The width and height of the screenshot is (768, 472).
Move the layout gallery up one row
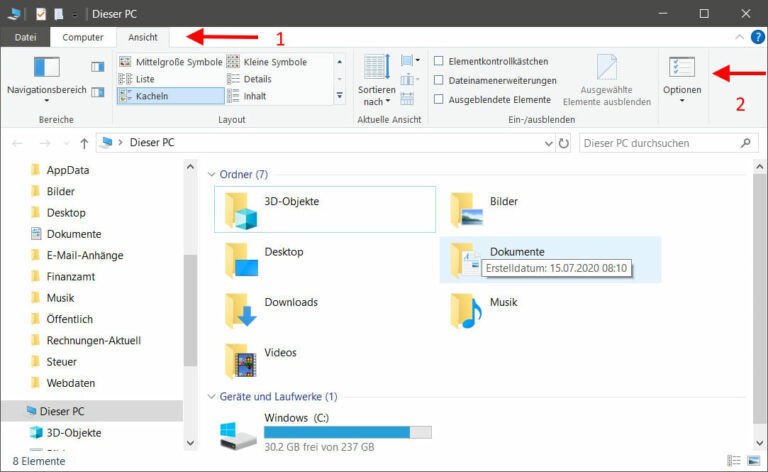tap(339, 62)
